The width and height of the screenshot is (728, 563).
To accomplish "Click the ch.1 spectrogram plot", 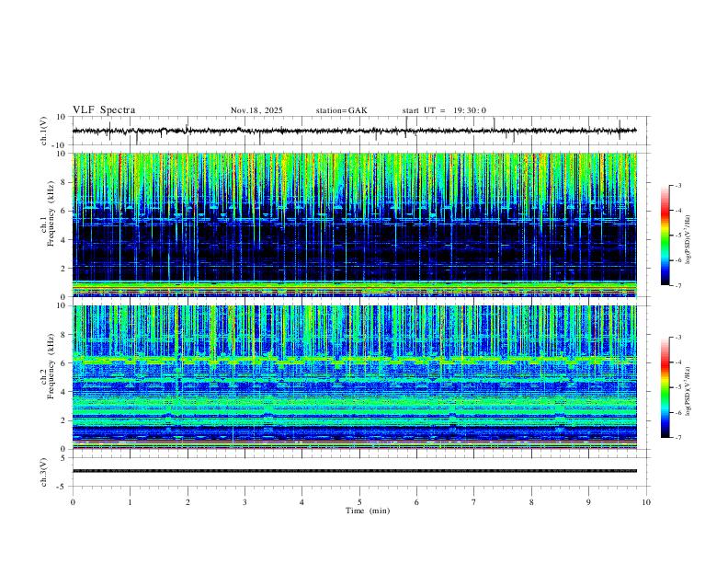I will pyautogui.click(x=355, y=224).
